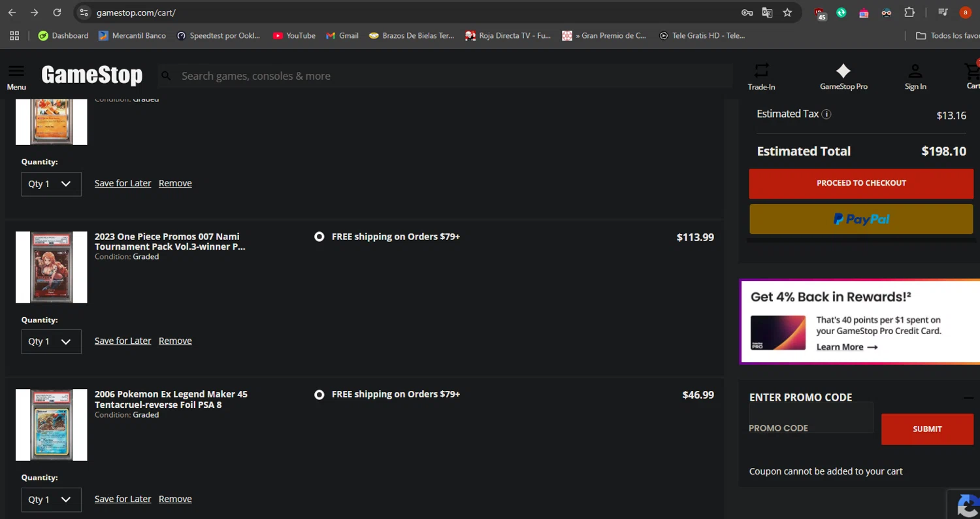This screenshot has height=519, width=980.
Task: Click the $113.99 Nami price
Action: [x=695, y=237]
